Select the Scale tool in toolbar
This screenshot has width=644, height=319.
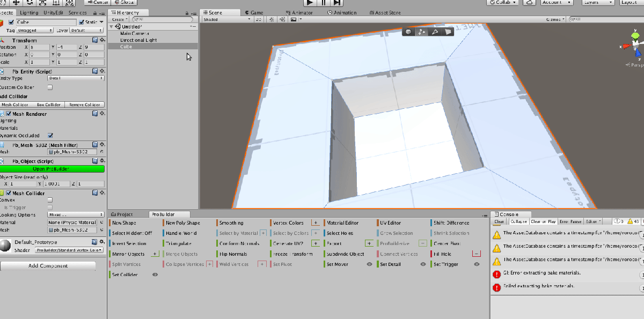tap(43, 2)
